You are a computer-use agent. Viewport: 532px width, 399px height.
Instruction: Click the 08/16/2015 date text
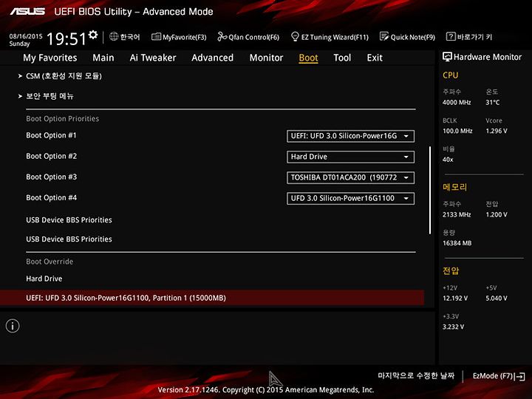click(26, 36)
